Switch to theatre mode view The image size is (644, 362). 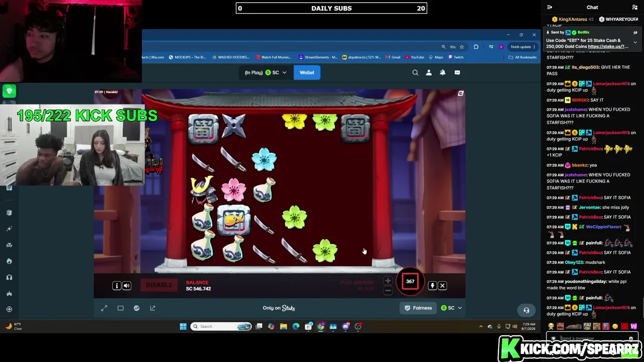pos(120,308)
